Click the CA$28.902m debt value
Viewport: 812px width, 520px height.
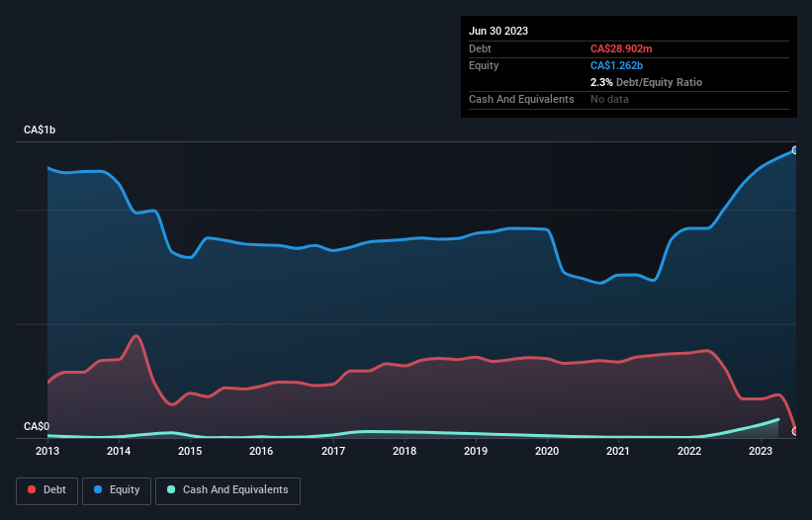621,48
